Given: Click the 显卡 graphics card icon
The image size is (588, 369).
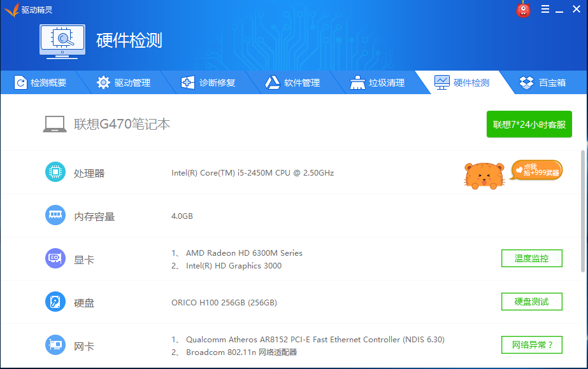Looking at the screenshot, I should coord(55,258).
